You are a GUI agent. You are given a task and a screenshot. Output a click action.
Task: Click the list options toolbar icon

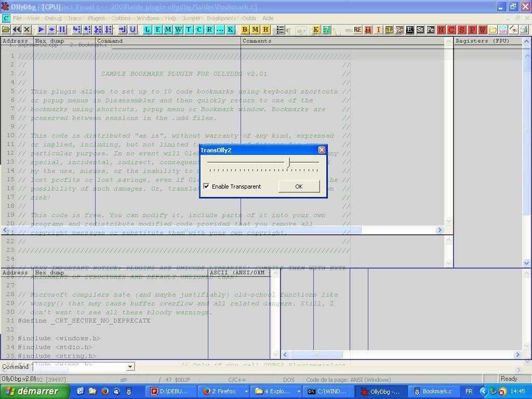click(280, 30)
